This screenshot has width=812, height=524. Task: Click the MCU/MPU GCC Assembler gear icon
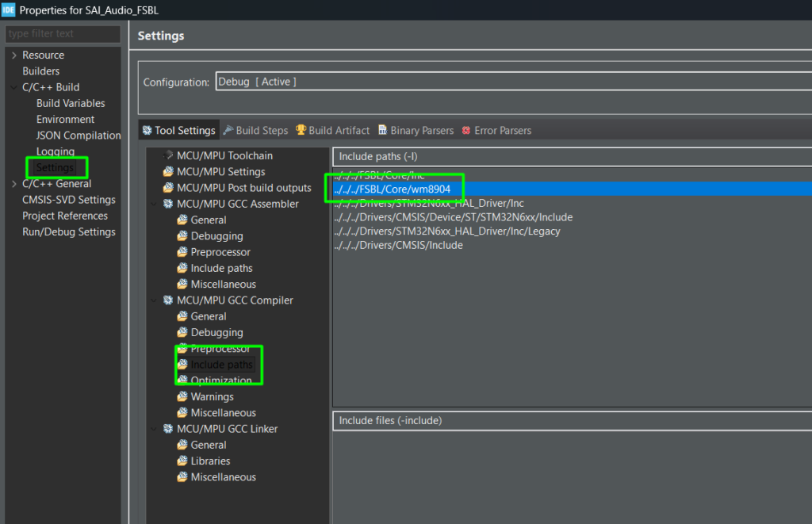point(168,204)
